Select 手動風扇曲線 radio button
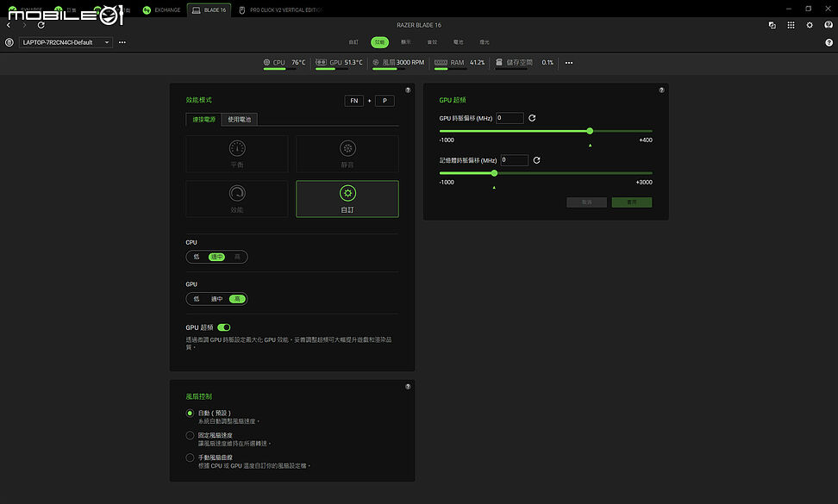 tap(190, 457)
